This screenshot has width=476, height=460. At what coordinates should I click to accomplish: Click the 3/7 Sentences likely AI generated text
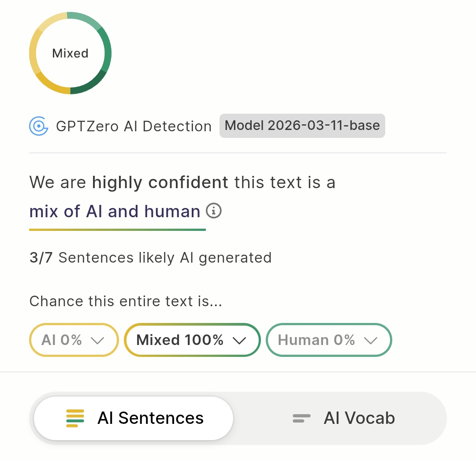(x=150, y=257)
